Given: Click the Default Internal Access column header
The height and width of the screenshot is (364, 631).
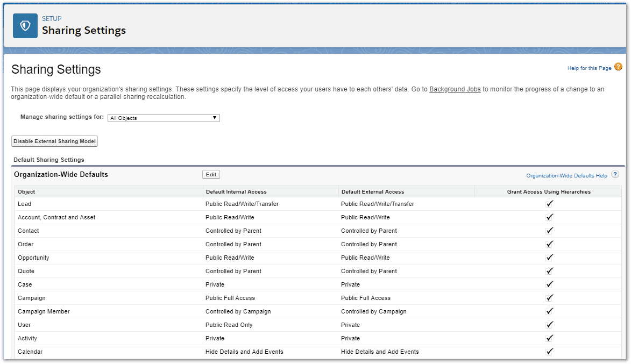Looking at the screenshot, I should coord(236,192).
